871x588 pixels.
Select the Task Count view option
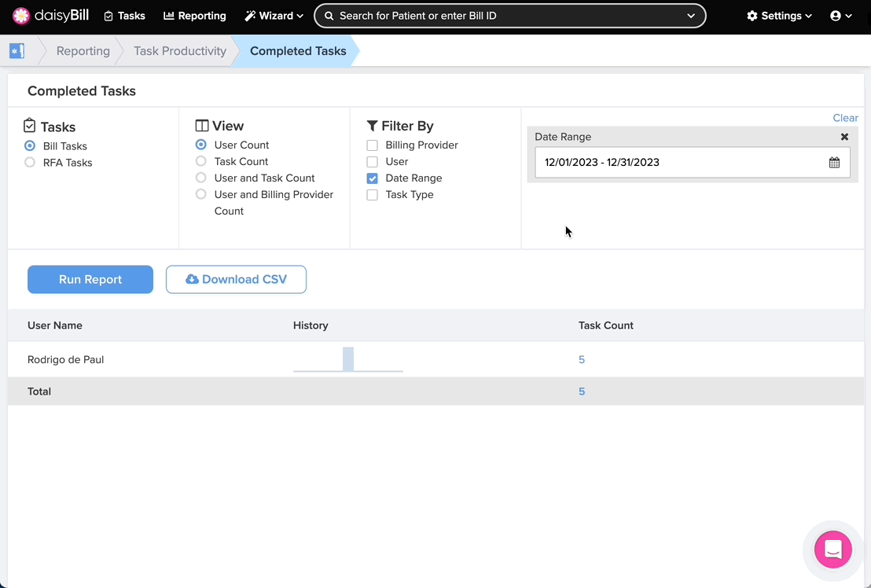(x=201, y=162)
